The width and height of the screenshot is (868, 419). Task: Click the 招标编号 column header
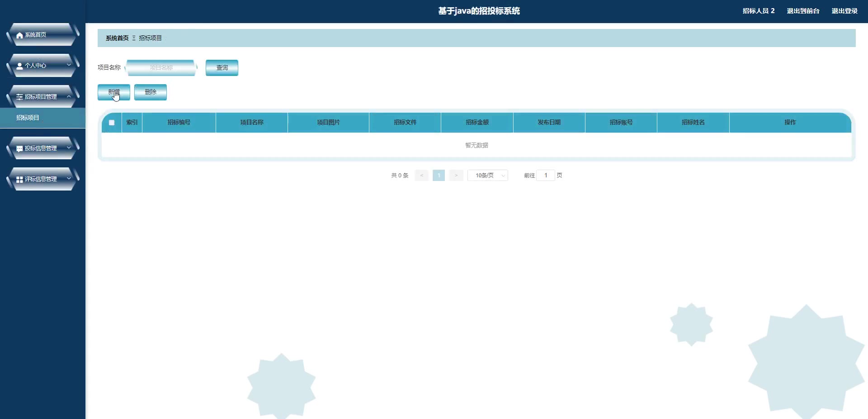pyautogui.click(x=179, y=123)
